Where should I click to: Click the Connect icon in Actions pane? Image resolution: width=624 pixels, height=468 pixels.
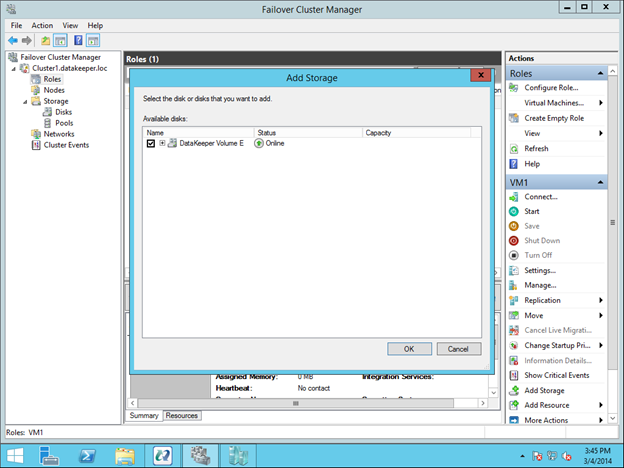514,196
